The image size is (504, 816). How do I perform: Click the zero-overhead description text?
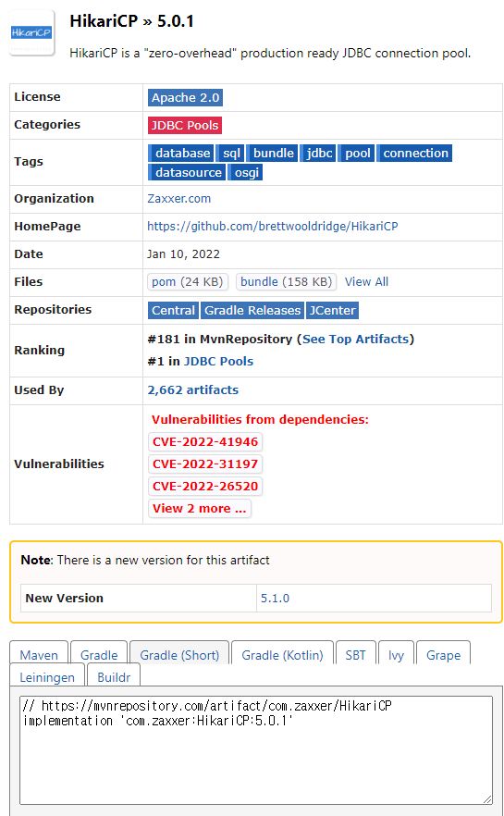270,54
